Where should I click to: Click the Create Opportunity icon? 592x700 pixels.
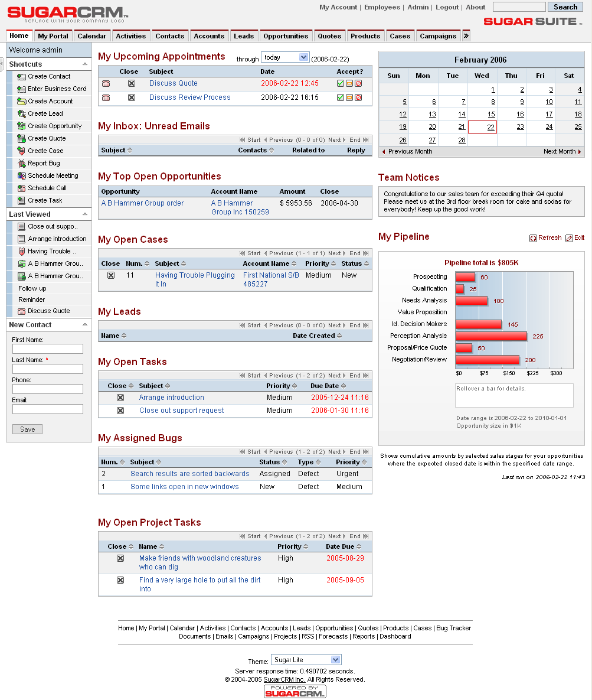click(x=21, y=126)
